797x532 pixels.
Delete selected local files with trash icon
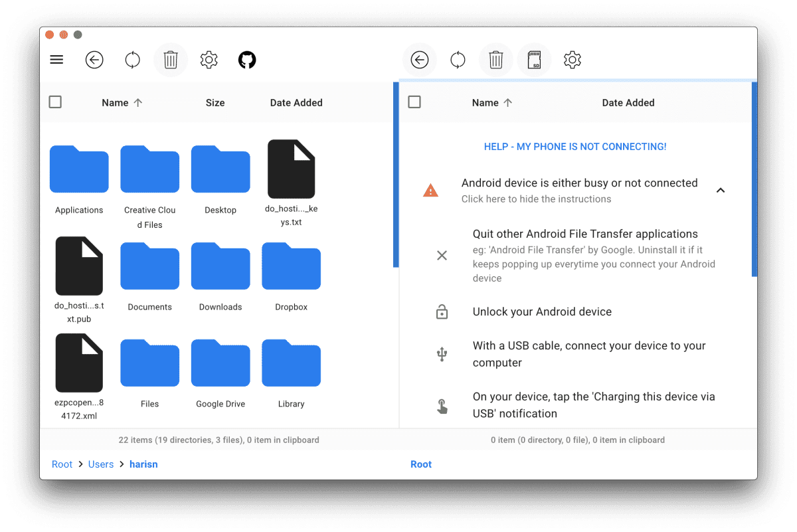point(170,59)
